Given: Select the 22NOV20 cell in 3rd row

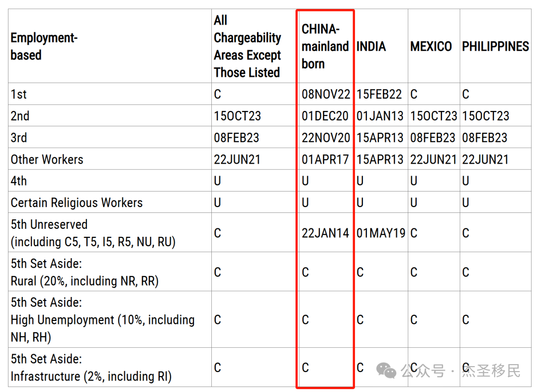Looking at the screenshot, I should click(x=326, y=138).
